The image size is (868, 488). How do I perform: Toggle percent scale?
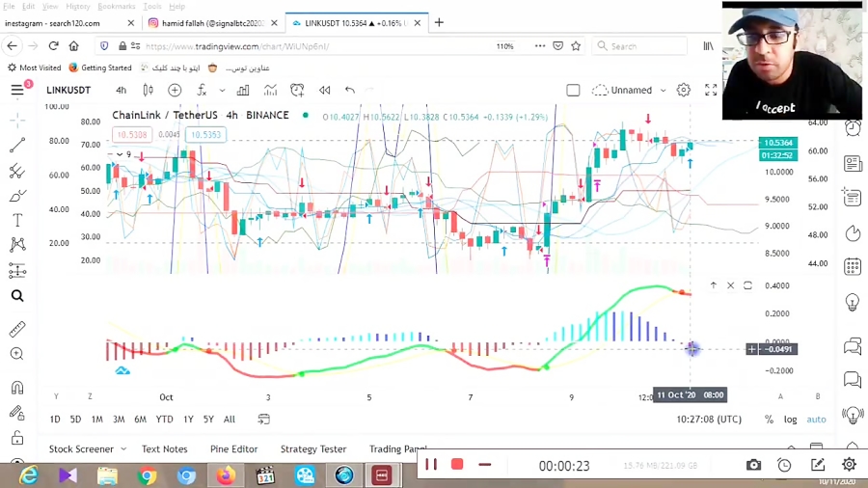769,420
